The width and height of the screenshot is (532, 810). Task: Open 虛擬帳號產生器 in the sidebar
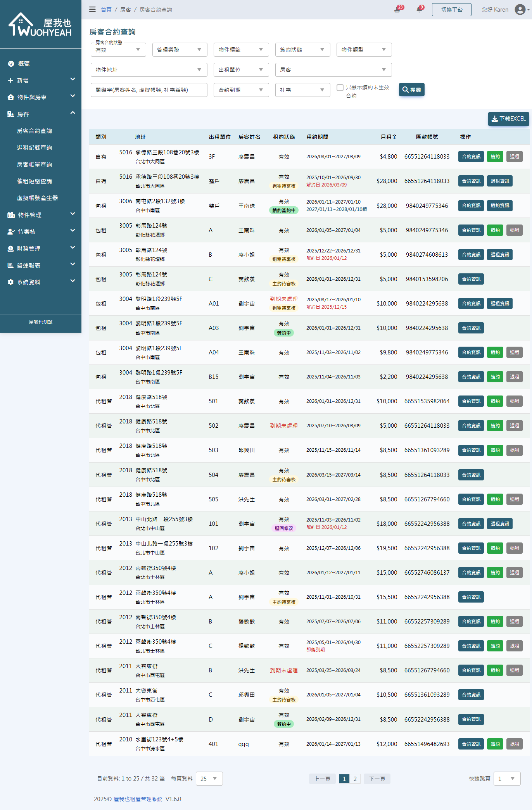pos(37,198)
